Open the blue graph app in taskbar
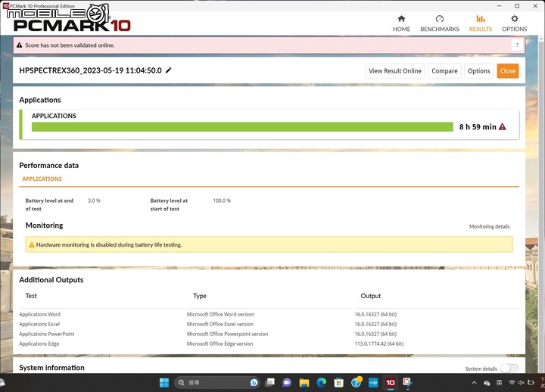Image resolution: width=545 pixels, height=392 pixels. tap(373, 383)
